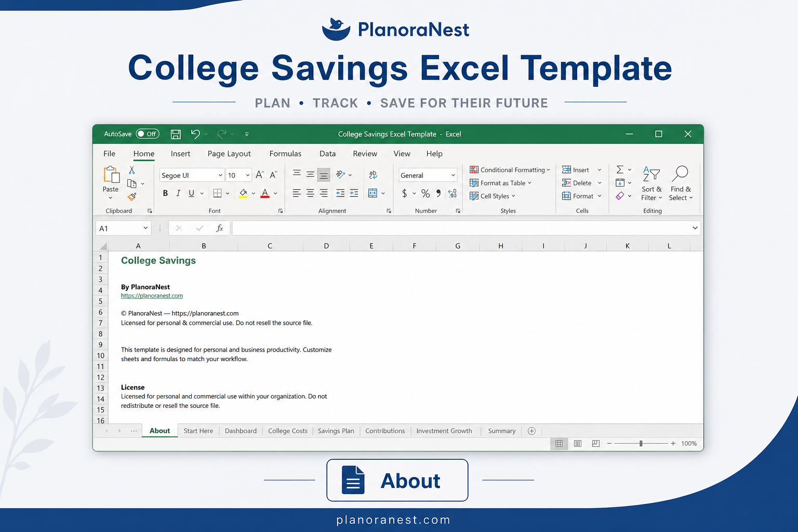Click the Paste clipboard icon

point(111,175)
